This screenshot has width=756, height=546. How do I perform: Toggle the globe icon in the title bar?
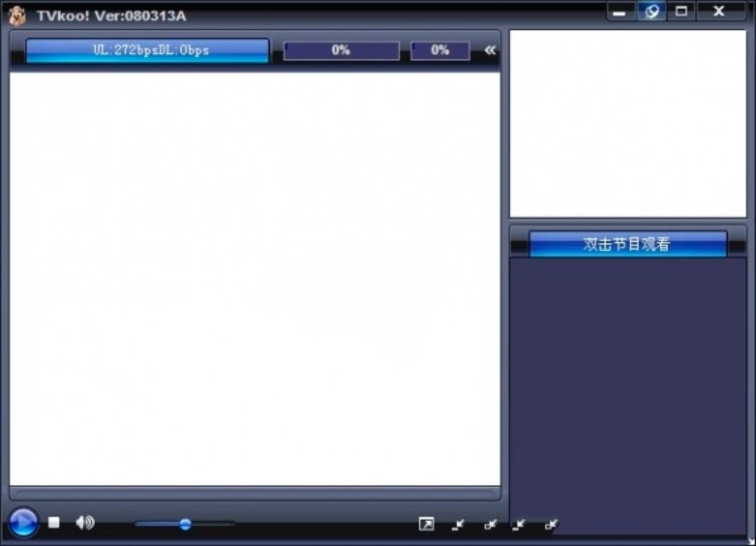point(652,11)
